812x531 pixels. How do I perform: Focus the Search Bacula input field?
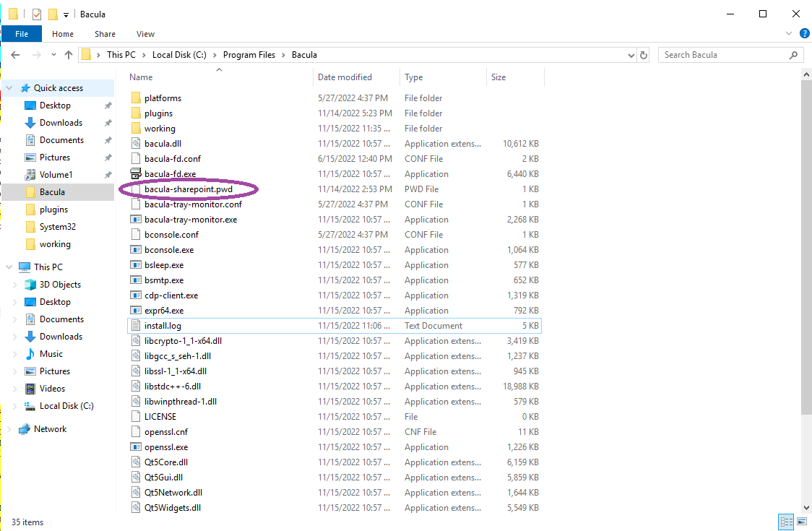click(x=724, y=55)
